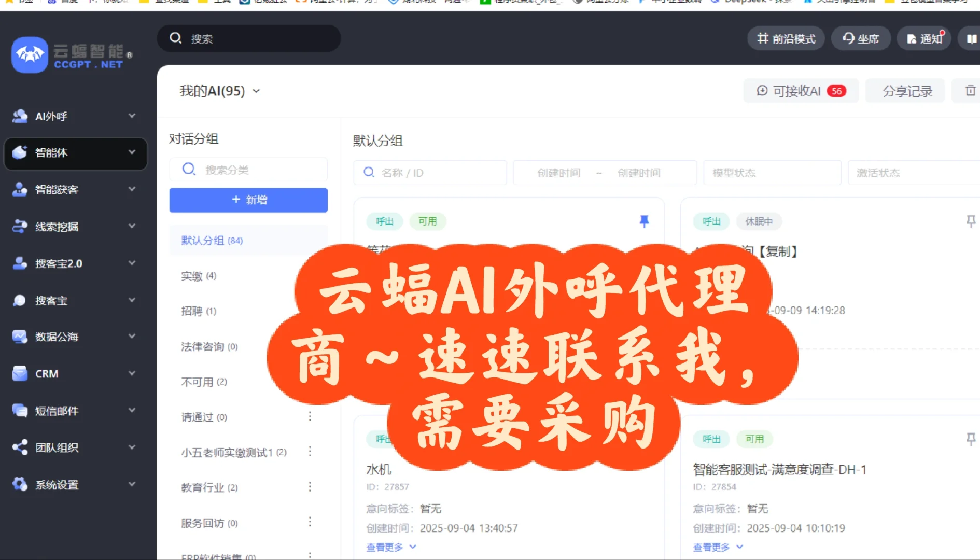Viewport: 980px width, 560px height.
Task: Click the CRM sidebar icon
Action: [x=20, y=373]
